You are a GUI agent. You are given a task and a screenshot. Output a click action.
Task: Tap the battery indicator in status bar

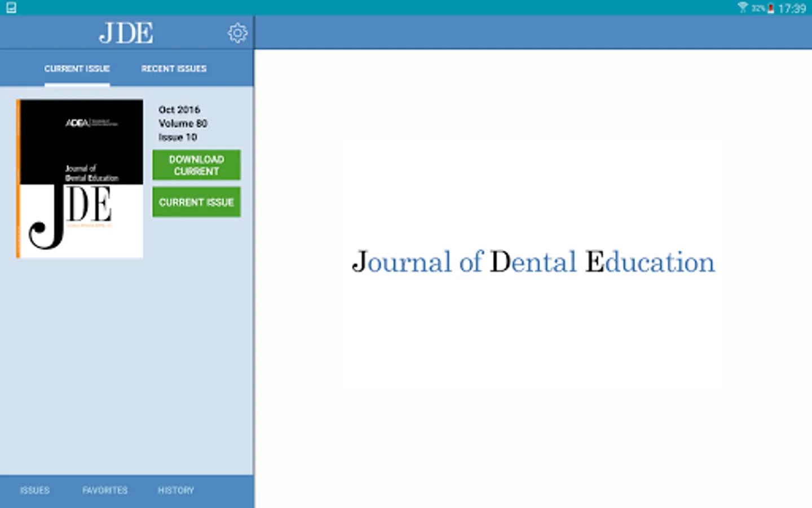771,8
